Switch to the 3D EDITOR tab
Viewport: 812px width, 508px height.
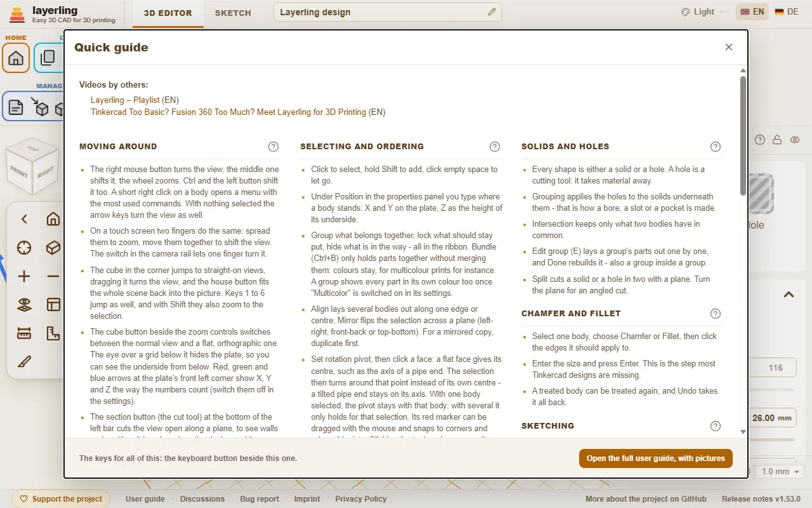[x=168, y=13]
